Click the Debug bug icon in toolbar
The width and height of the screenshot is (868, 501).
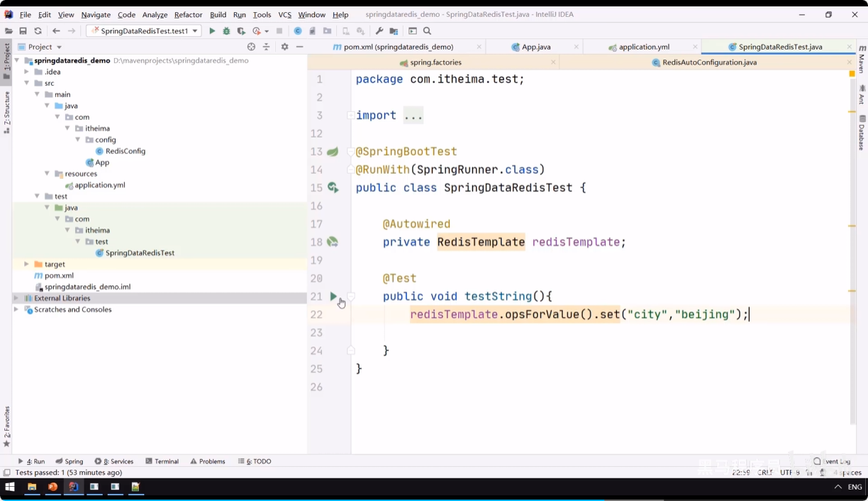click(x=226, y=31)
